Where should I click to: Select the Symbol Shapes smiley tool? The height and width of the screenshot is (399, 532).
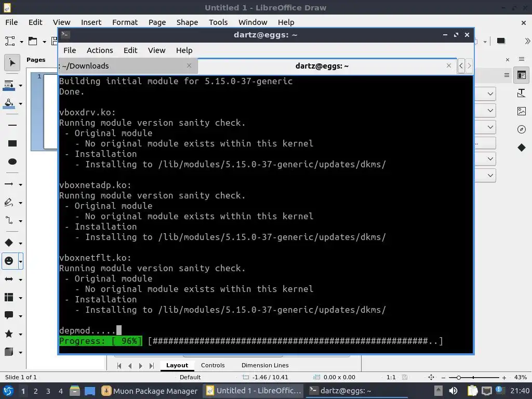pos(9,261)
